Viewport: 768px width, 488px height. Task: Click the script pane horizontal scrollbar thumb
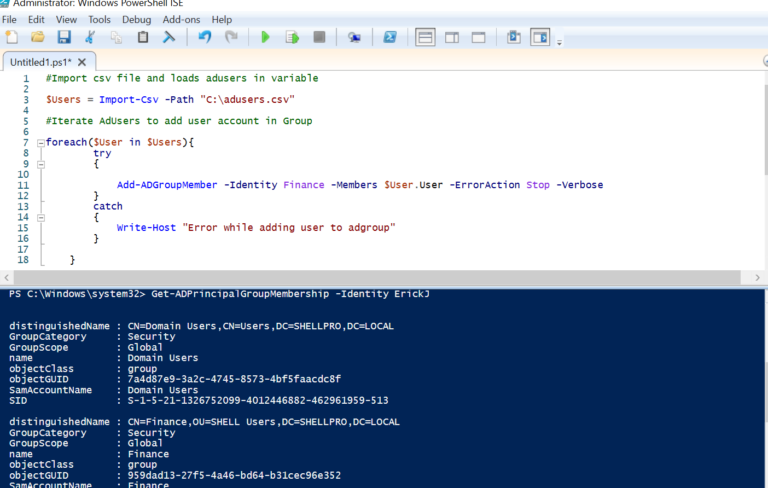coord(377,278)
